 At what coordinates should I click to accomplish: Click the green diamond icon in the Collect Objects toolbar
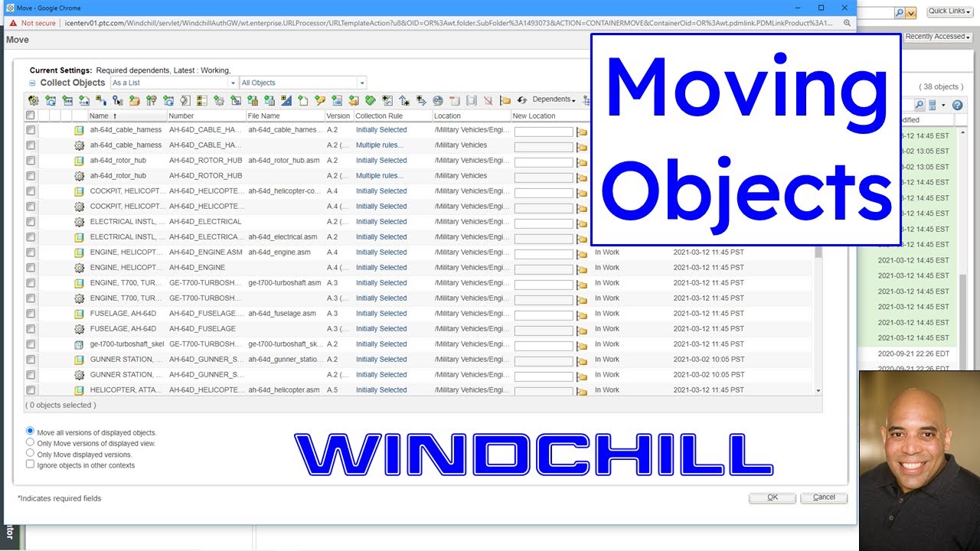370,100
